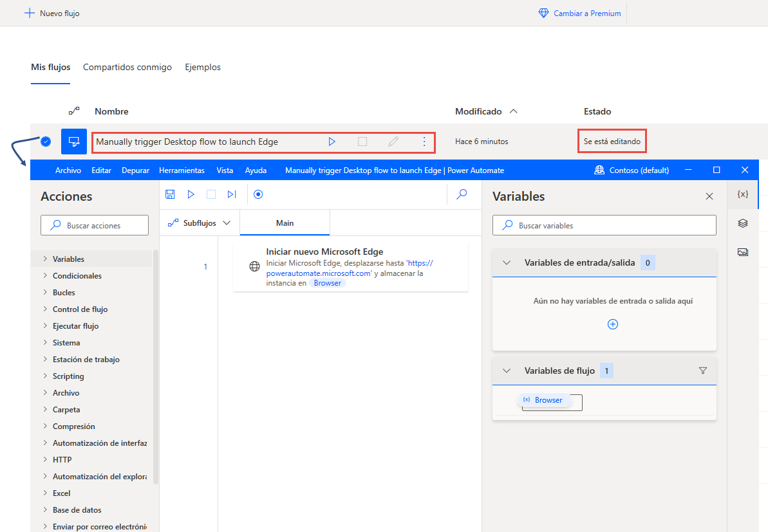Viewport: 768px width, 532px height.
Task: Open the Vista menu
Action: pos(225,170)
